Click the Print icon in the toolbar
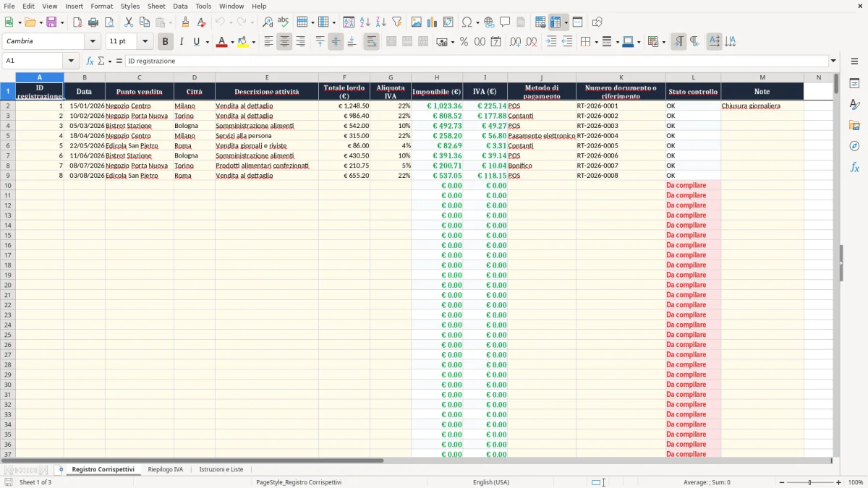Screen dimensions: 868x488 93,22
